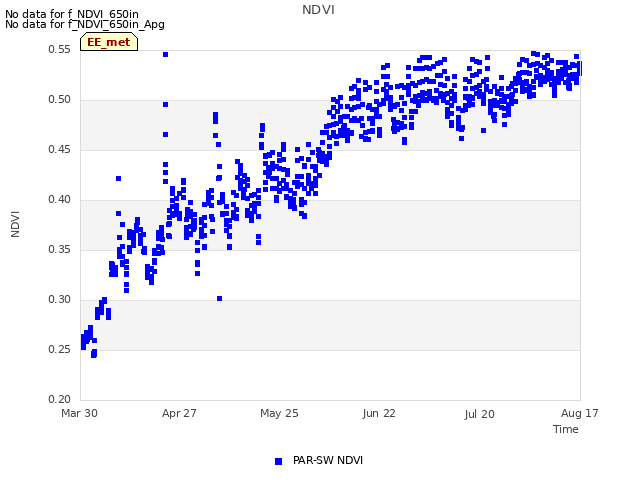Click 'No data for f_NDVI_650in' message
The width and height of the screenshot is (640, 480).
click(x=72, y=14)
